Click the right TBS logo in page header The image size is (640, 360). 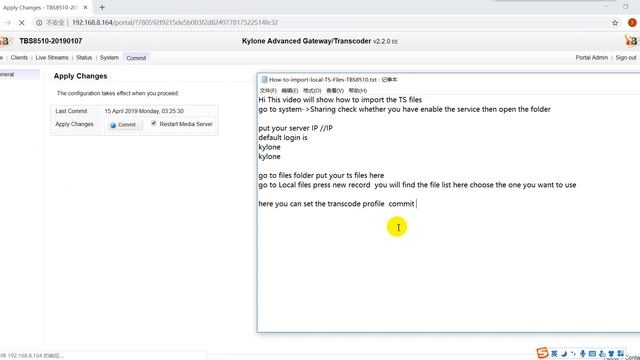pos(631,41)
